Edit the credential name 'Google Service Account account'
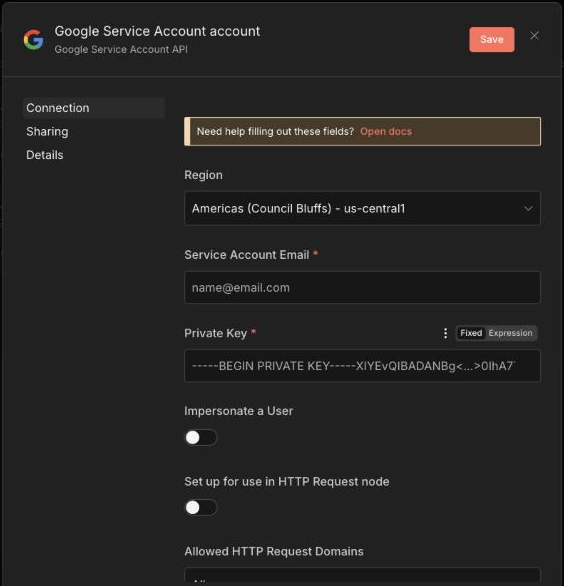The width and height of the screenshot is (564, 586). pos(157,31)
